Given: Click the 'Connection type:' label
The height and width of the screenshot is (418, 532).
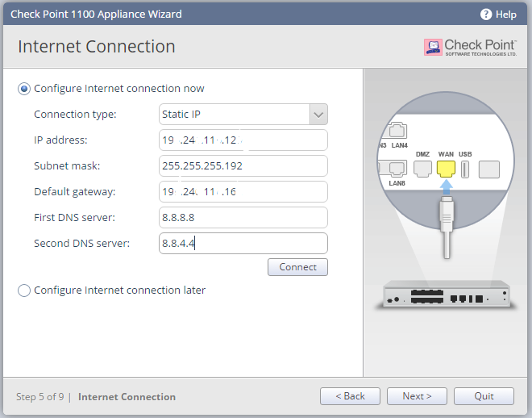Looking at the screenshot, I should click(x=75, y=115).
